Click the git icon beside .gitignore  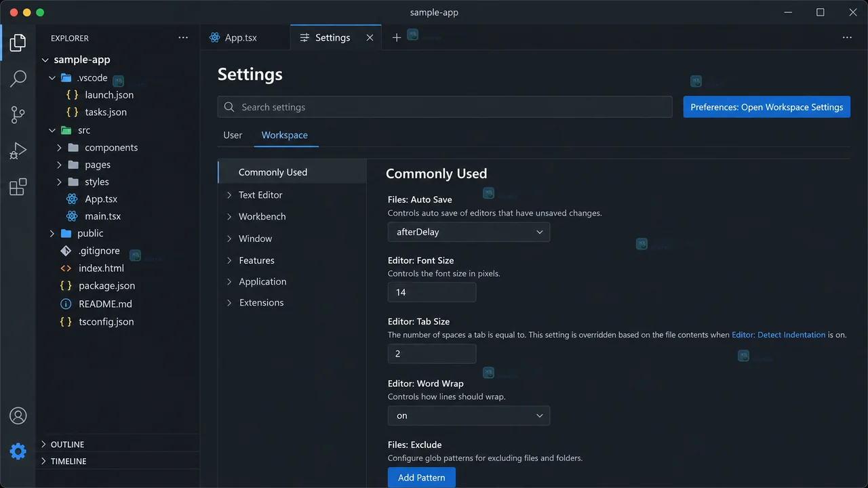pos(66,251)
